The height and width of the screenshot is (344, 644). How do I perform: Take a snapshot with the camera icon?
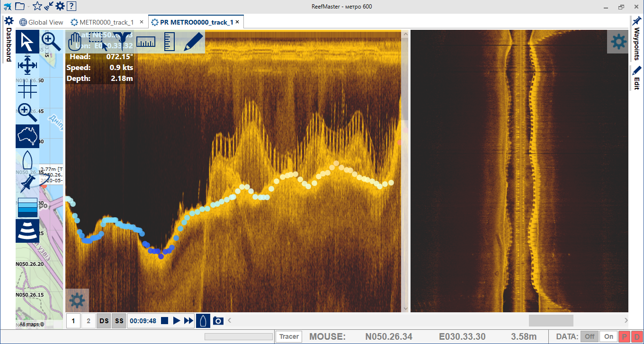pos(218,321)
